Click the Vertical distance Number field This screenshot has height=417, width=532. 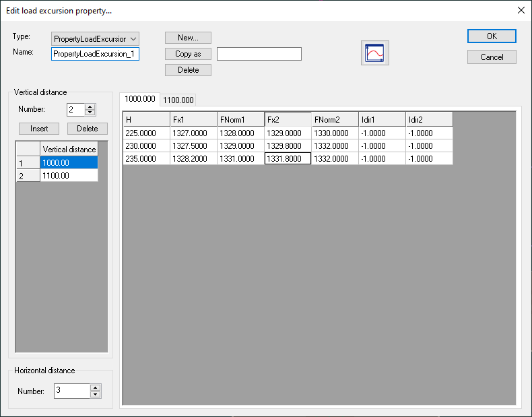click(76, 110)
